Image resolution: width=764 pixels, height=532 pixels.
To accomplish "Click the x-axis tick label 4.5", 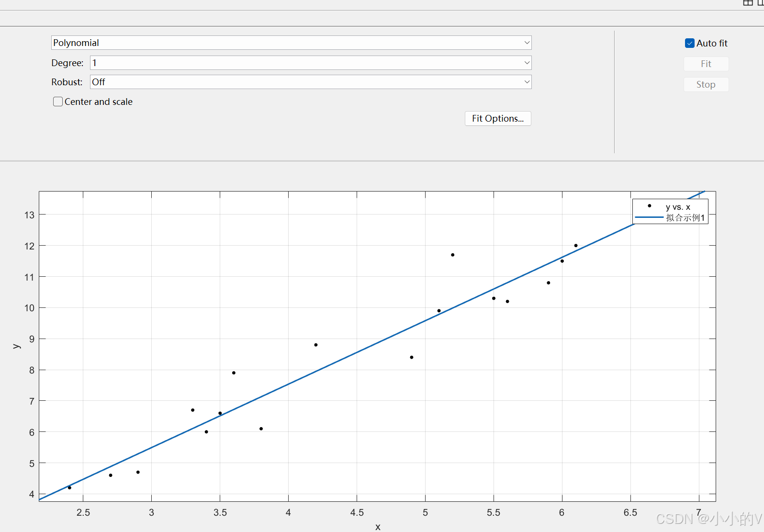I will 357,512.
